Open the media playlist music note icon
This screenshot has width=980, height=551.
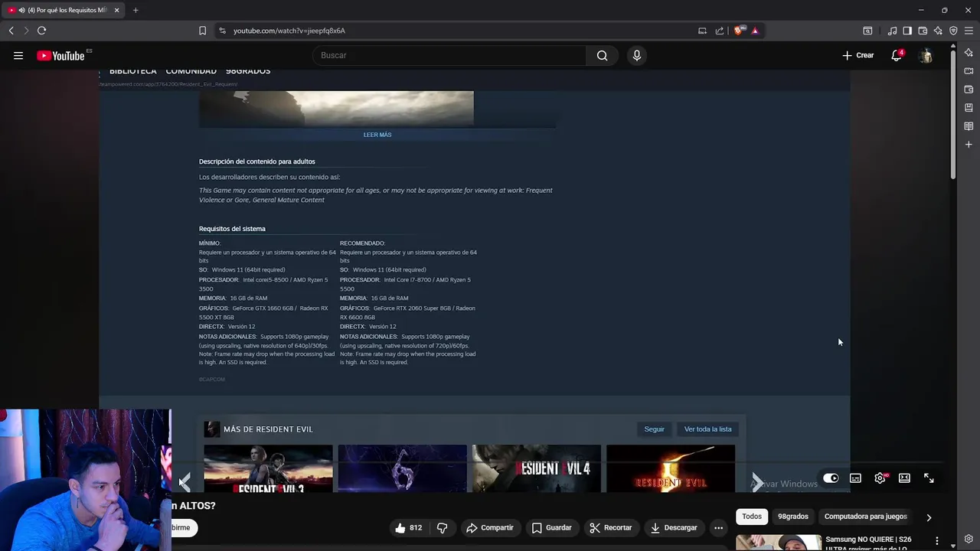[x=892, y=31]
